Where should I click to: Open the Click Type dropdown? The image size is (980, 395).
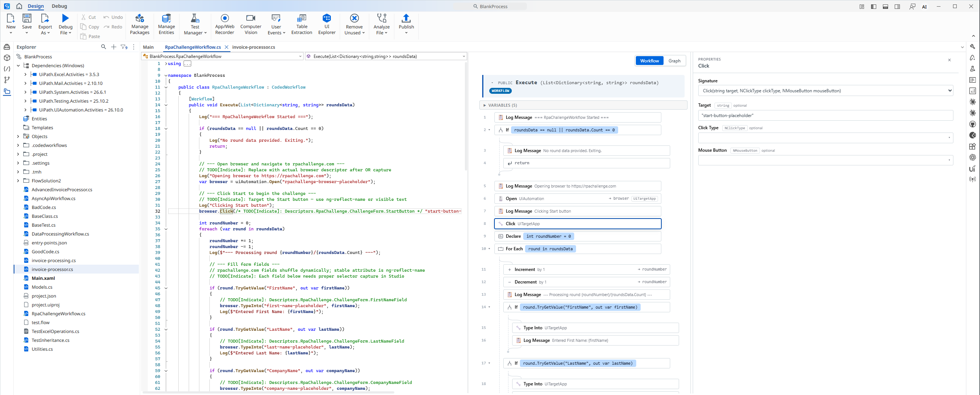[x=826, y=138]
